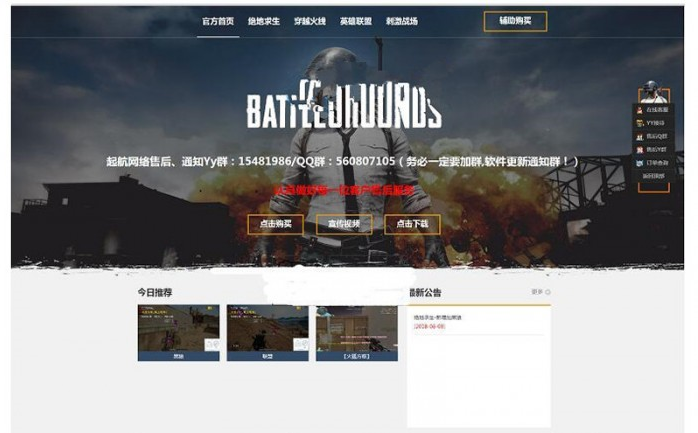The width and height of the screenshot is (698, 433).
Task: Click the helmet avatar atop side panel
Action: tap(653, 91)
